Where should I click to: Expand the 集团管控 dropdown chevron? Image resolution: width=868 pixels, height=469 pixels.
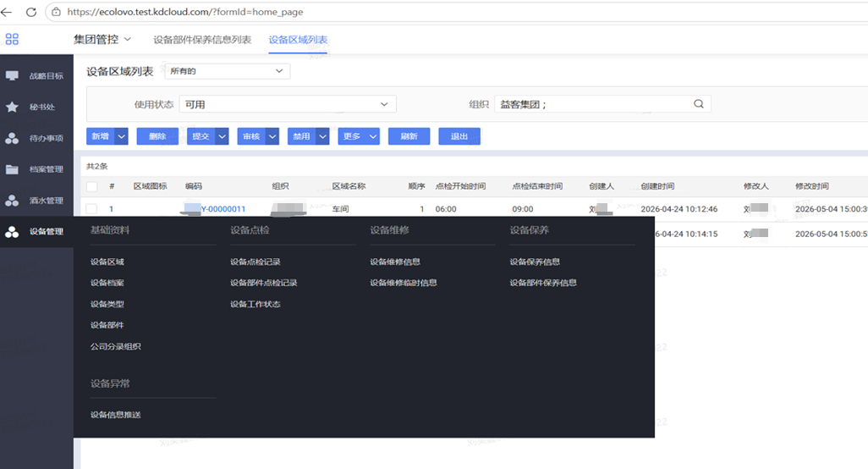pyautogui.click(x=127, y=39)
